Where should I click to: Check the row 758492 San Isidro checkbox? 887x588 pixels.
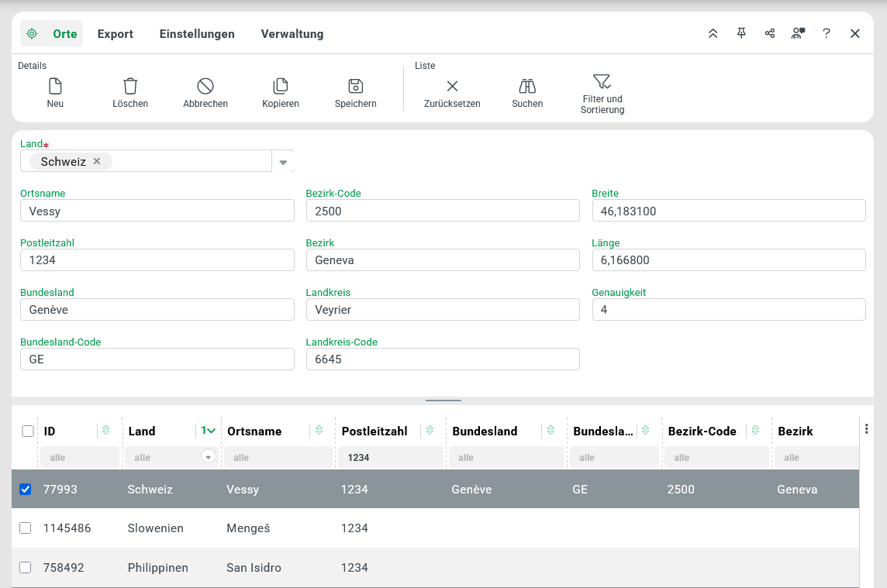[x=26, y=567]
